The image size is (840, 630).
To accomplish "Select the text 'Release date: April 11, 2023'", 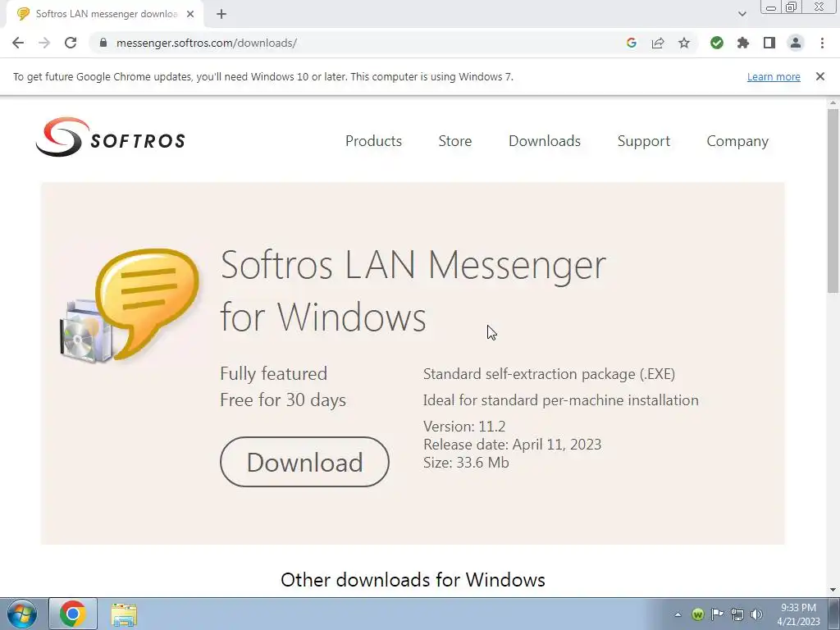I will pyautogui.click(x=512, y=445).
